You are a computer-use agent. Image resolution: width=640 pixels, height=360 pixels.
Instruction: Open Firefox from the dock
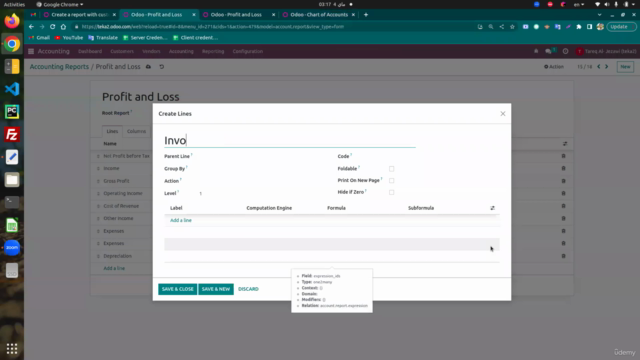(12, 20)
